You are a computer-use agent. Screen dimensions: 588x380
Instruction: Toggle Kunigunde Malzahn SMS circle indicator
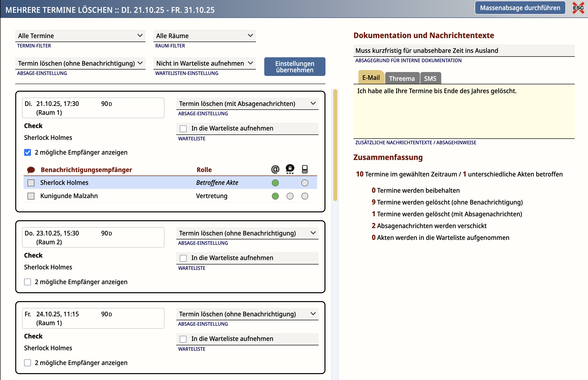click(305, 196)
